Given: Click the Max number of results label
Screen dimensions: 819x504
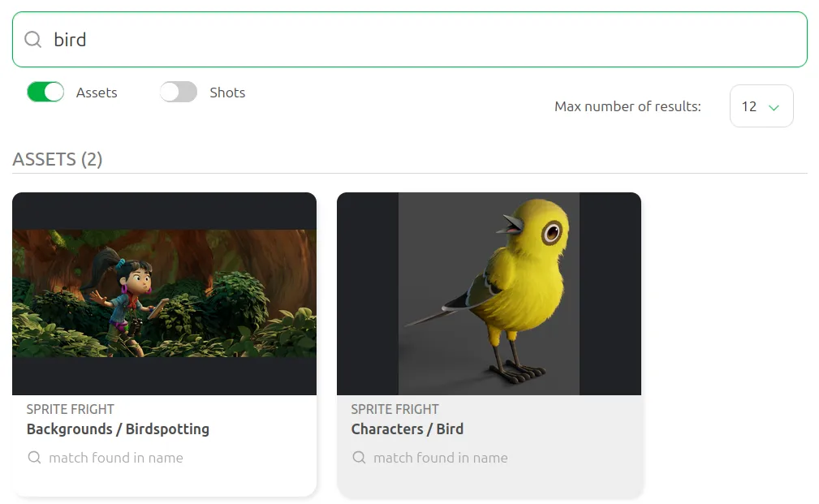Looking at the screenshot, I should (627, 106).
